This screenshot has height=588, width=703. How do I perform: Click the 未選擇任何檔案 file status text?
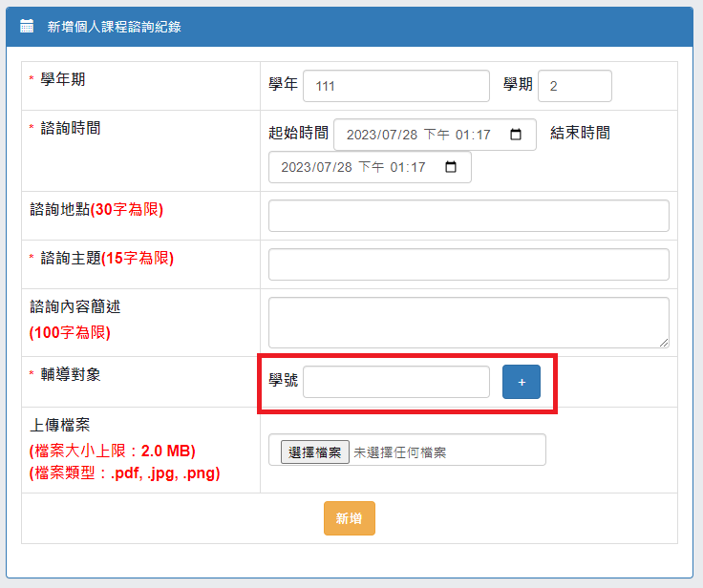click(x=400, y=452)
